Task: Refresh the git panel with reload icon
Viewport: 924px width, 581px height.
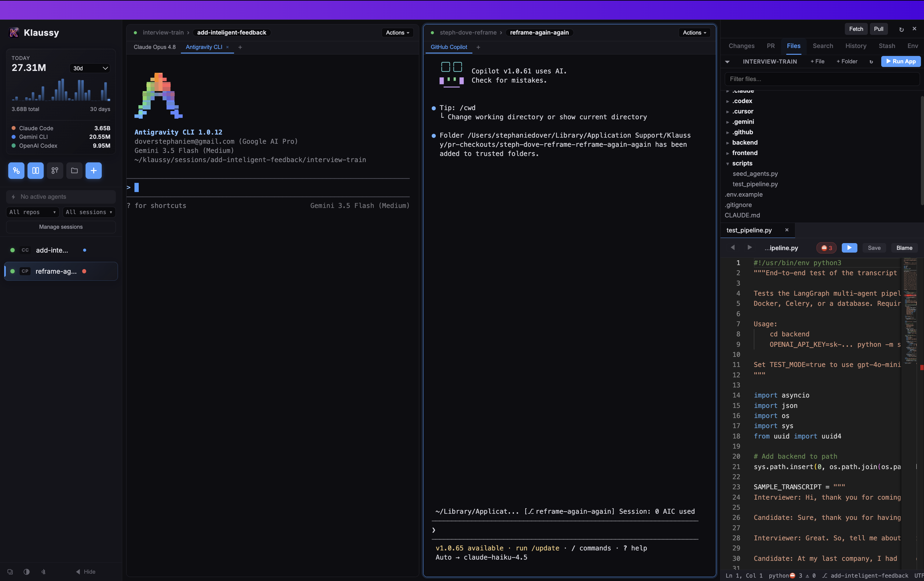Action: [901, 29]
